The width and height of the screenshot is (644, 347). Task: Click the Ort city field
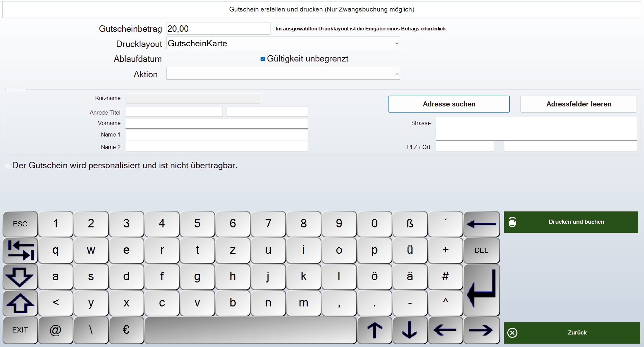click(570, 146)
